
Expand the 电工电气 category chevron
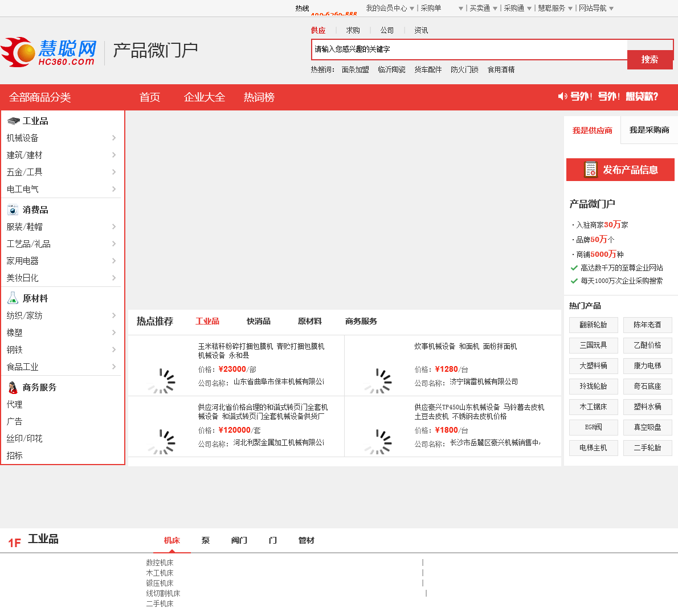point(114,189)
